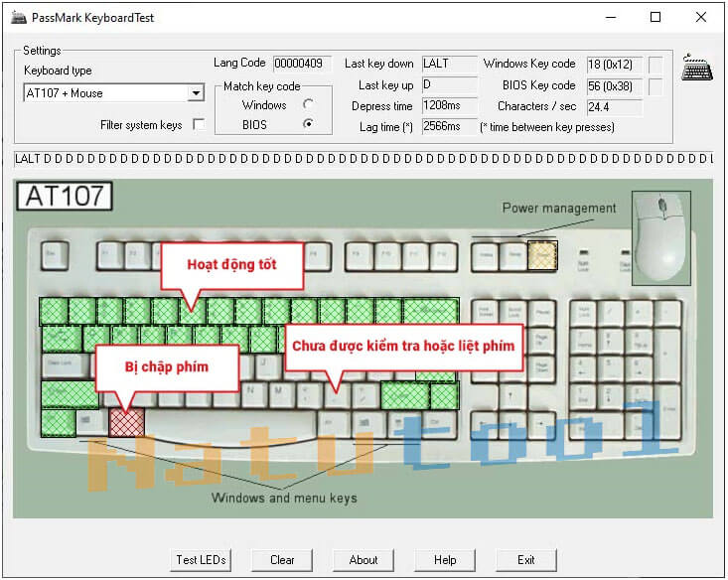Click the numpad Enter key
This screenshot has height=580, width=728.
point(668,411)
